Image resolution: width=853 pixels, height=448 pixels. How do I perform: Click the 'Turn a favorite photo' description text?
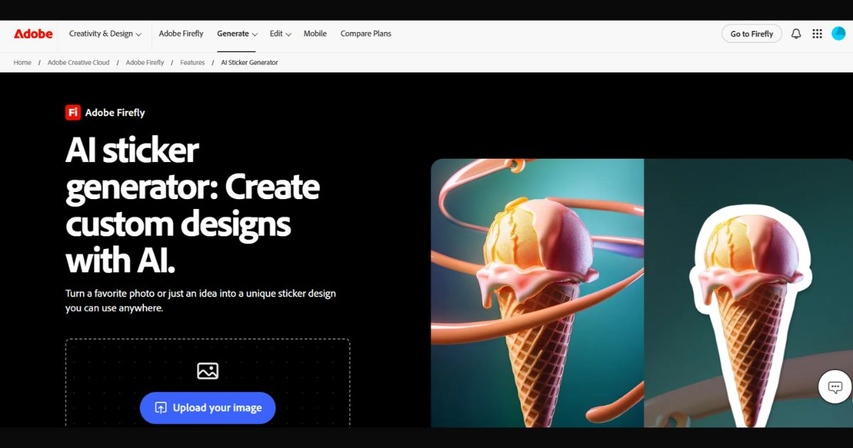click(201, 301)
